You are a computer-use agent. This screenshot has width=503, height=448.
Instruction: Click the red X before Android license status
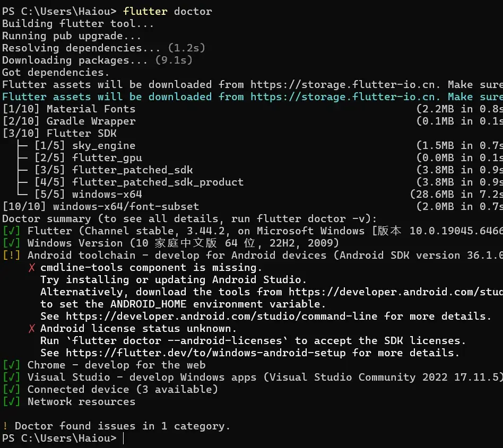tap(31, 329)
